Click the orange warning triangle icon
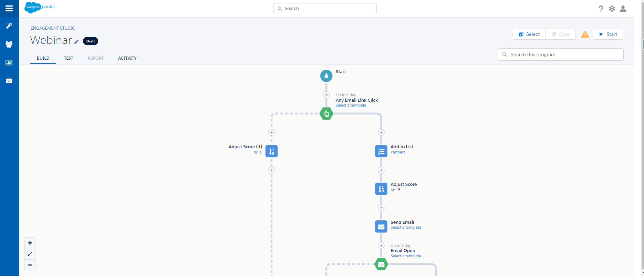Image resolution: width=644 pixels, height=280 pixels. tap(585, 34)
